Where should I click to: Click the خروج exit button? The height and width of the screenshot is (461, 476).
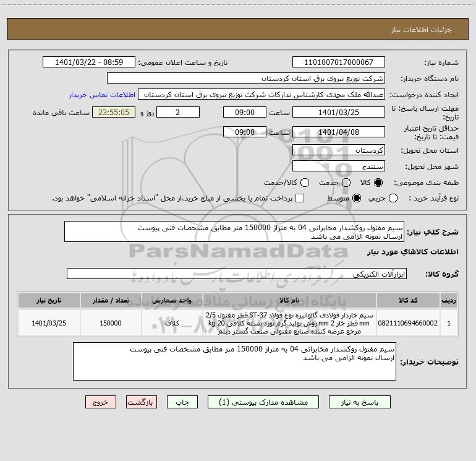101,402
